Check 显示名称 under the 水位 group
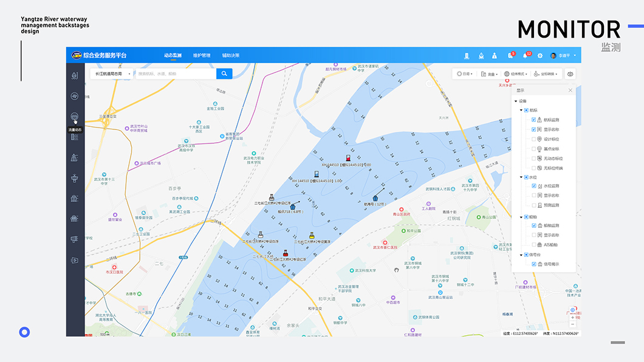 pyautogui.click(x=534, y=196)
